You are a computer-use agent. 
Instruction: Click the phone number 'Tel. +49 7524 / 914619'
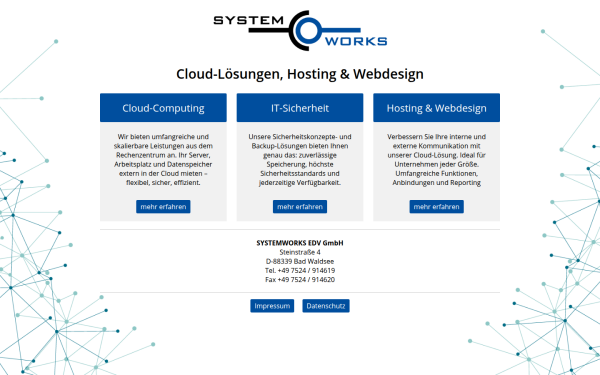[x=300, y=271]
